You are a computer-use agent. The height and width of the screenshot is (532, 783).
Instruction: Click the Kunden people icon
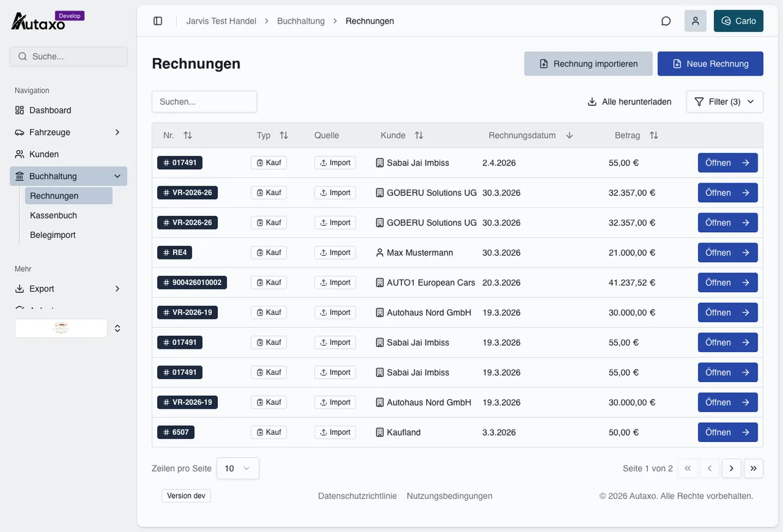20,155
